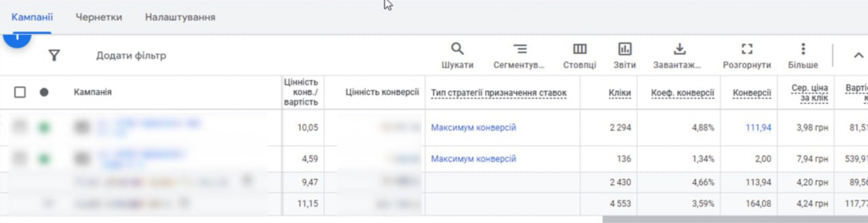Open the Звіти reports icon
This screenshot has width=868, height=223.
624,56
